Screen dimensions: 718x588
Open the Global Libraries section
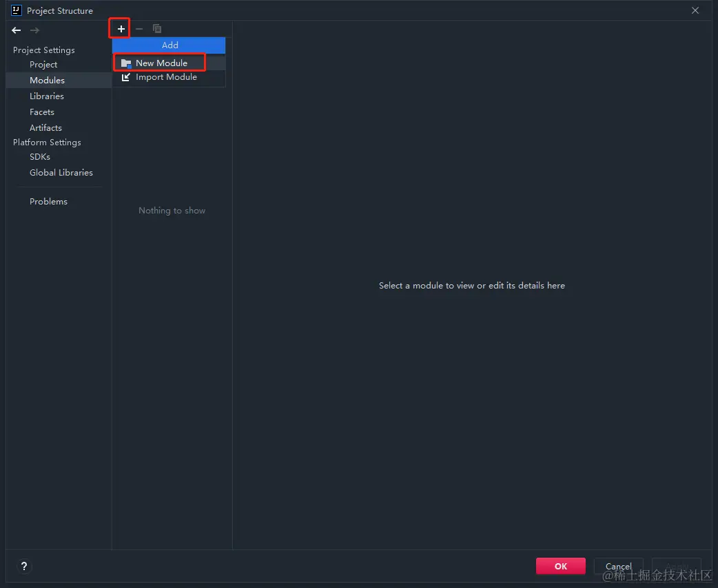pos(61,173)
